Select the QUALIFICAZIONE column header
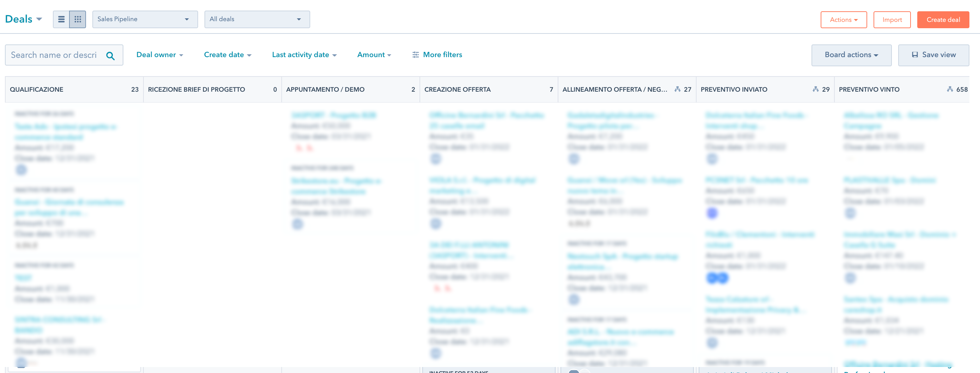 74,90
